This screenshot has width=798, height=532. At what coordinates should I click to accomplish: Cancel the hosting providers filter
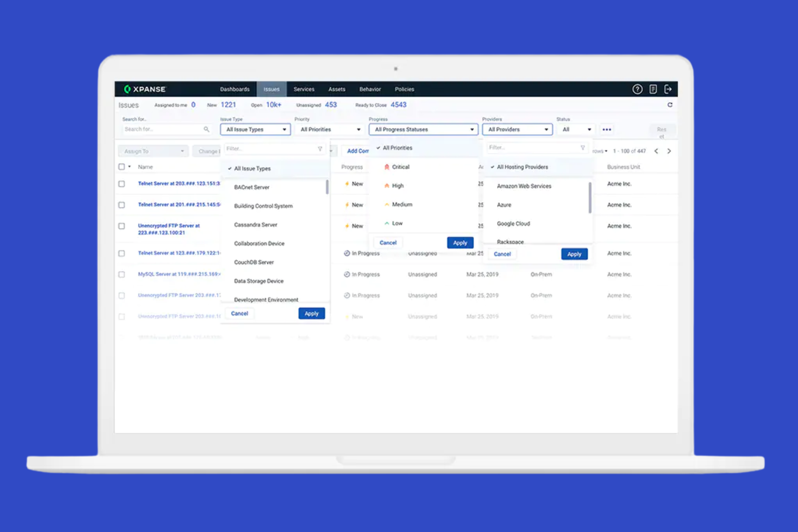[502, 254]
